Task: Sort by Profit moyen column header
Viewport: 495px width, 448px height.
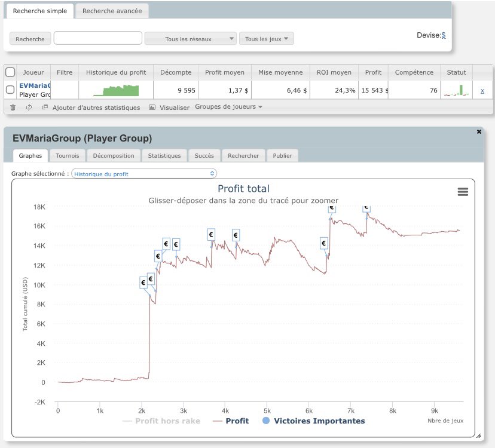Action: [x=225, y=72]
